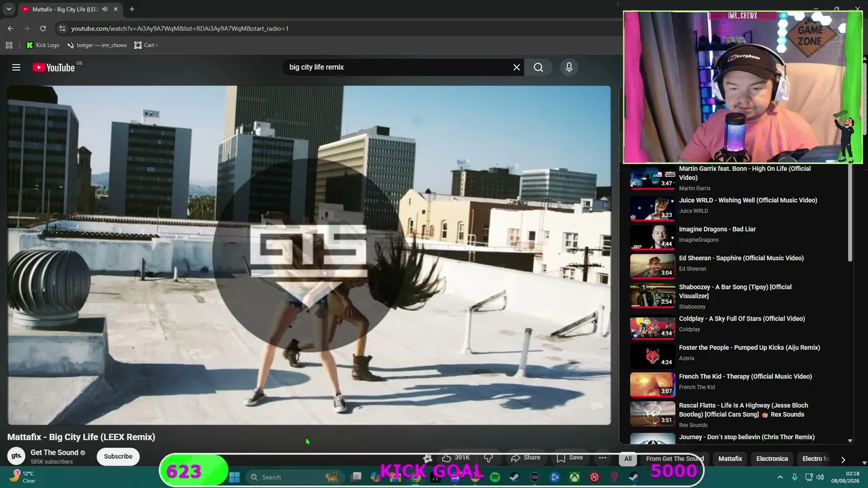
Task: Select the 'All' filter chip
Action: click(628, 459)
